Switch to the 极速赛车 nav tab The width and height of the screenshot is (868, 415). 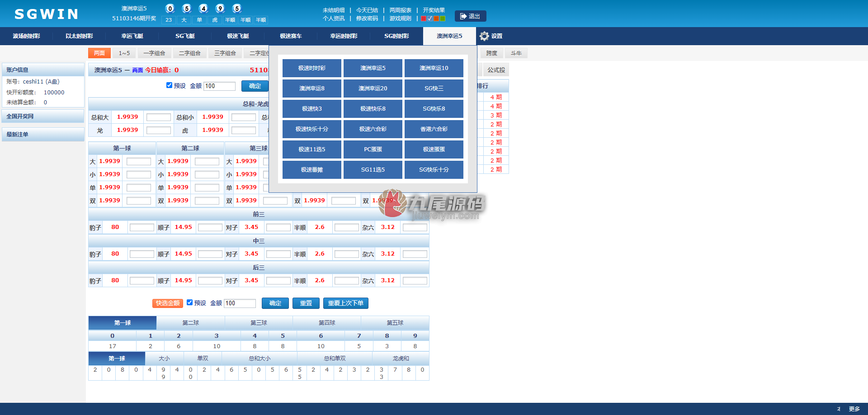coord(291,36)
